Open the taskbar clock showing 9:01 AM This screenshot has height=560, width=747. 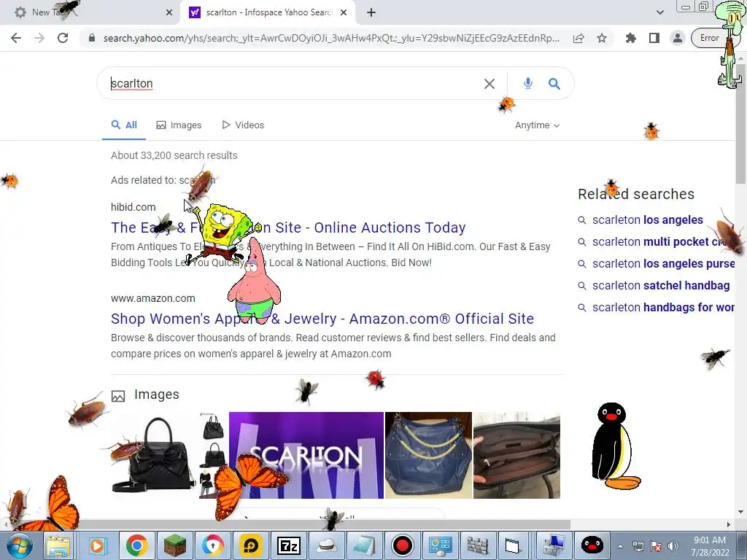[710, 546]
